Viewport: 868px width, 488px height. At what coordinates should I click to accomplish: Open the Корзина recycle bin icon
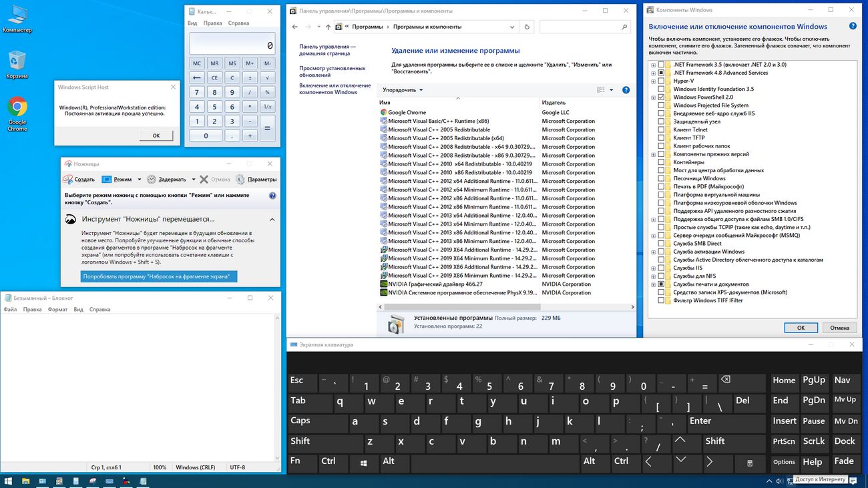(17, 65)
